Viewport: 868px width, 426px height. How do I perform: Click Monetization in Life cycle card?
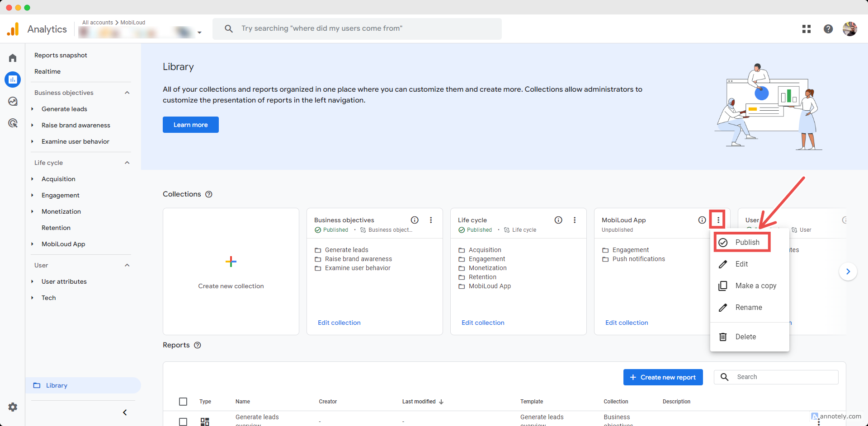coord(488,268)
